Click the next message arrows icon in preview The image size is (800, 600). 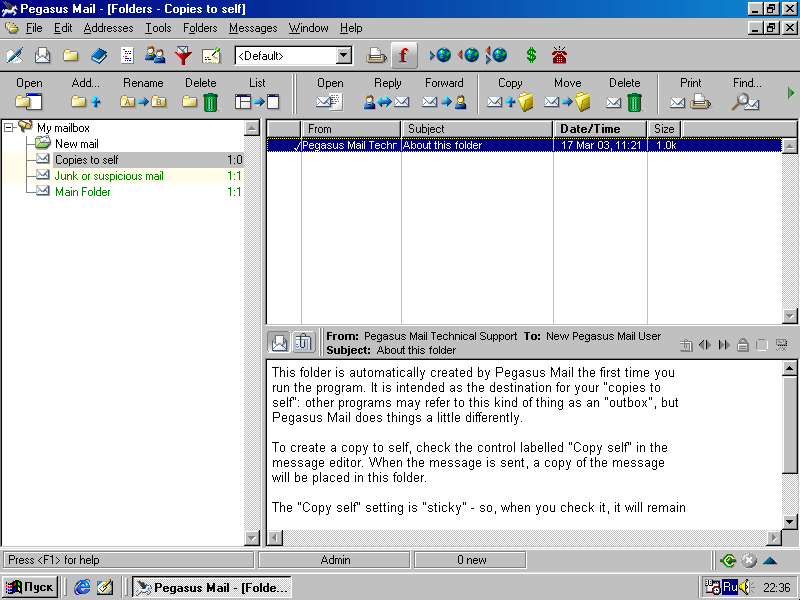point(723,345)
